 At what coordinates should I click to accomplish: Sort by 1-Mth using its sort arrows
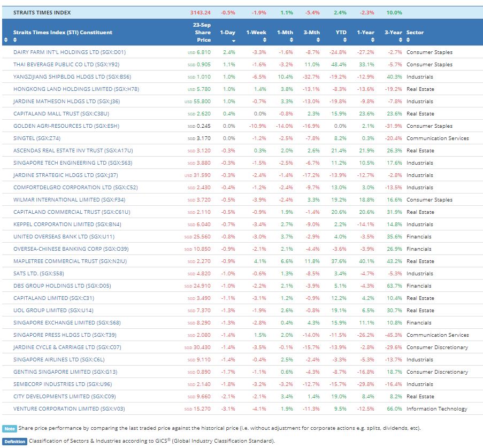292,40
